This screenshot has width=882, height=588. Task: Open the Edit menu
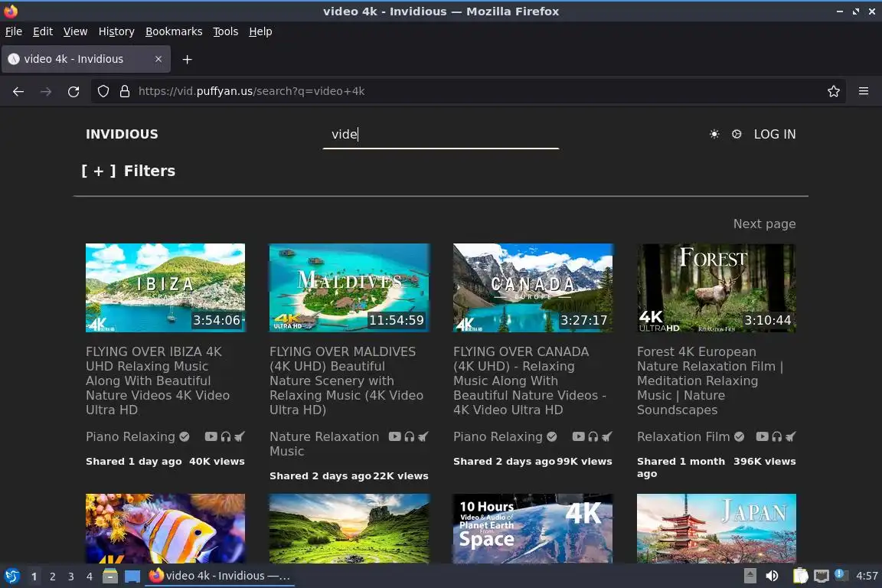[x=43, y=31]
